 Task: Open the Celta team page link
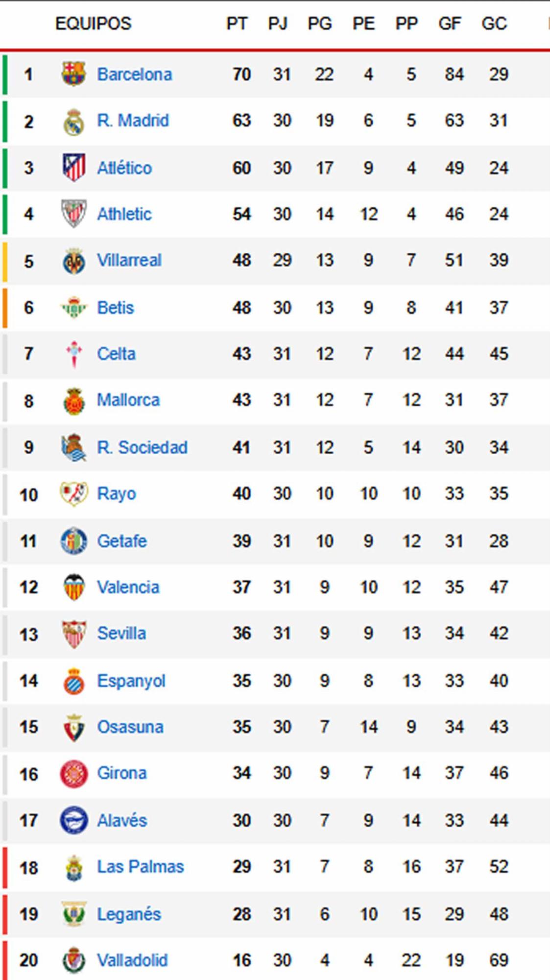118,354
